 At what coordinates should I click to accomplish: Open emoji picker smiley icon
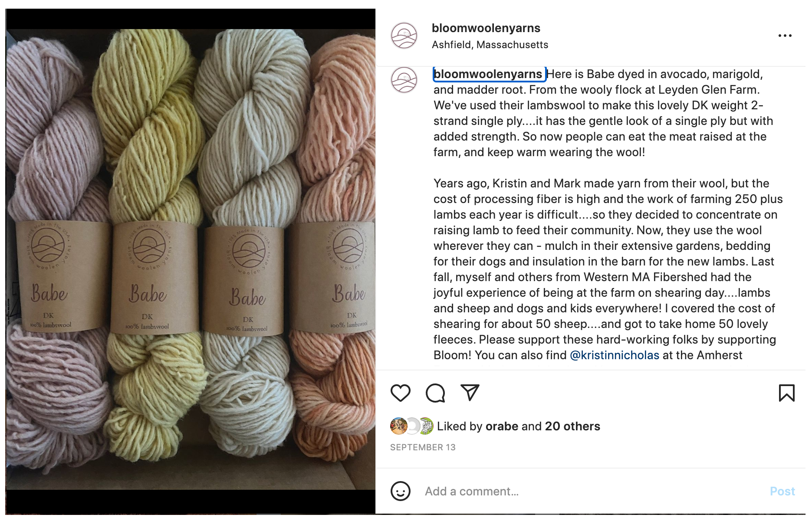click(400, 491)
